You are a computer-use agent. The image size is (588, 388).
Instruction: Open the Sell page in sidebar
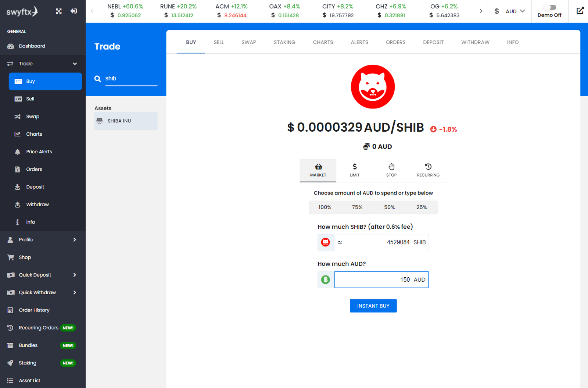(x=45, y=99)
